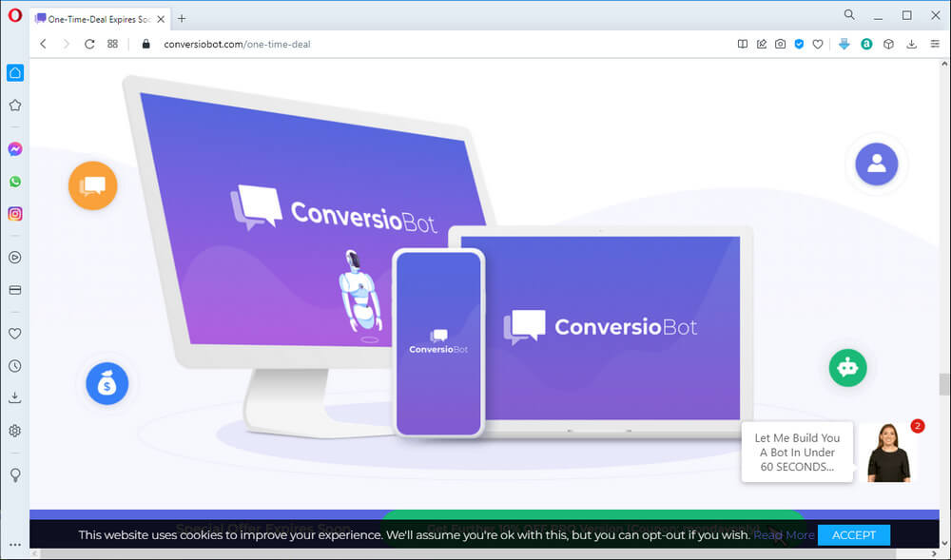The width and height of the screenshot is (951, 560).
Task: Add page to bookmarks heart icon
Action: pyautogui.click(x=818, y=44)
